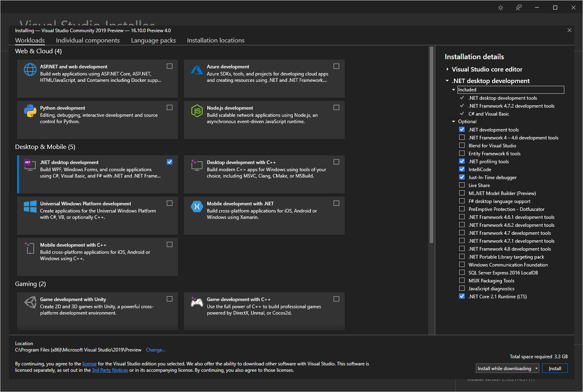The width and height of the screenshot is (583, 392).
Task: Enable JavaScript diagnostics component
Action: click(462, 288)
